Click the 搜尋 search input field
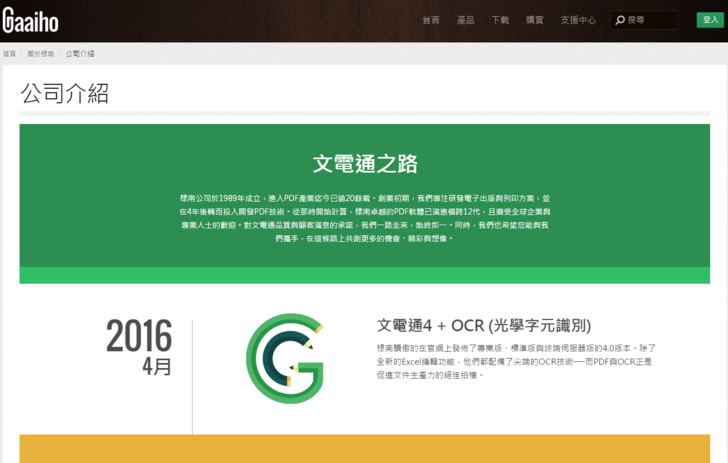 click(644, 20)
